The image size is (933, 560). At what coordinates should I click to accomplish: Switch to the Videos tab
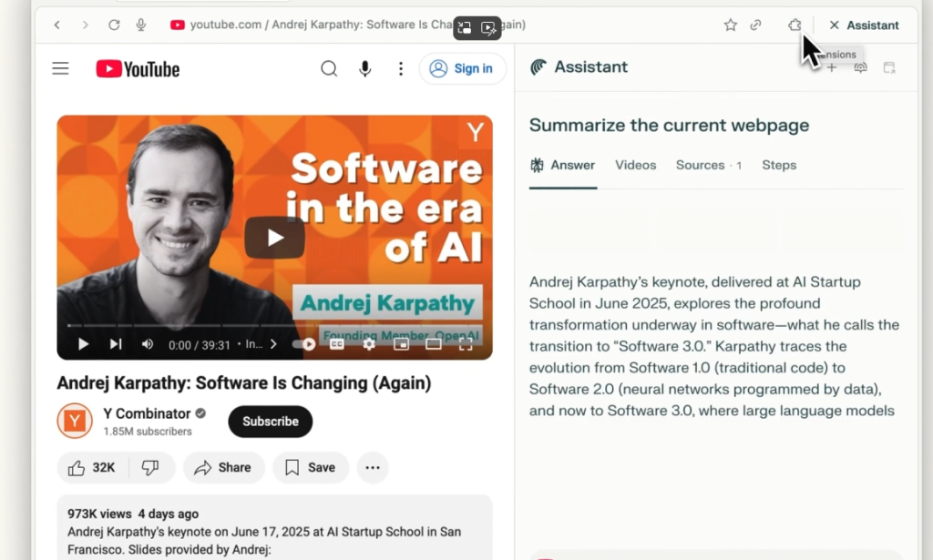tap(635, 165)
